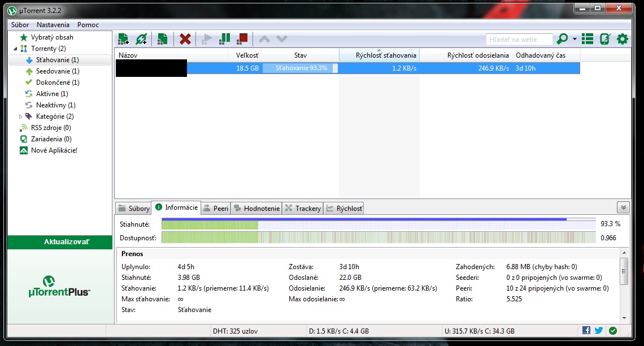Switch to the Rýchlosť tab
Image resolution: width=644 pixels, height=346 pixels.
tap(344, 209)
